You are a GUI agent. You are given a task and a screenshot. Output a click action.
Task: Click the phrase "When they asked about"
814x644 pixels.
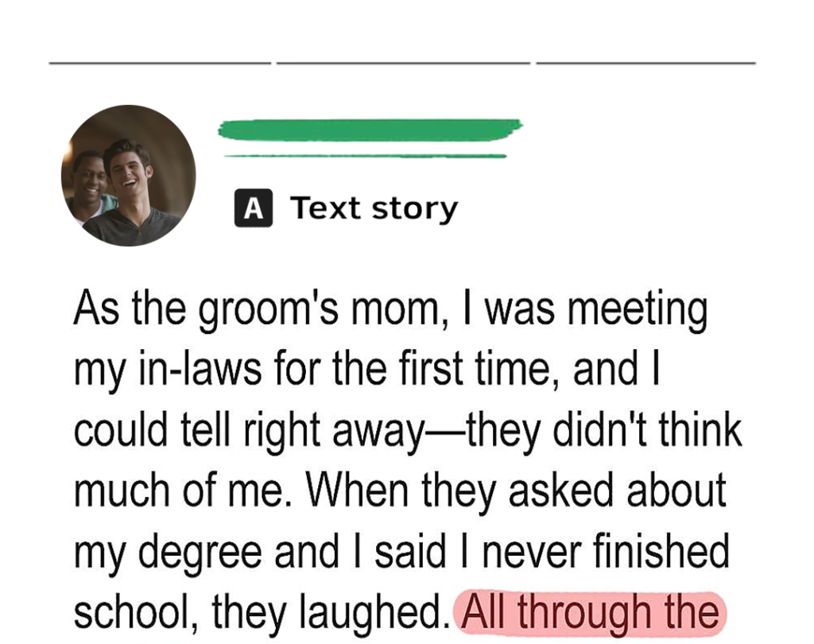(515, 491)
